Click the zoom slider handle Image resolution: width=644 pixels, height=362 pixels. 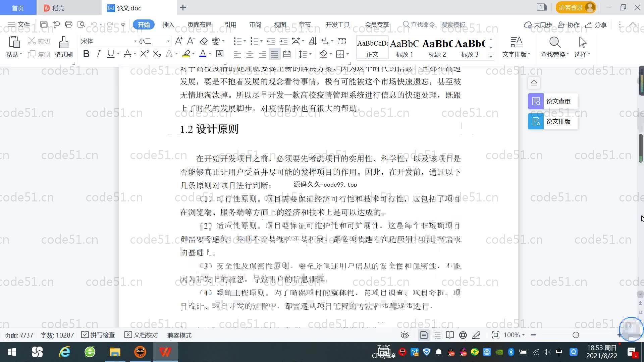(576, 335)
